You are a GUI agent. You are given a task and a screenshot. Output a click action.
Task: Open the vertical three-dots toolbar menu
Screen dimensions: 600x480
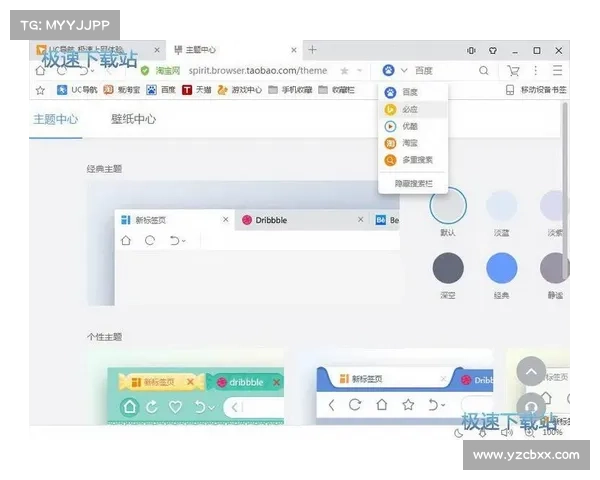[535, 70]
